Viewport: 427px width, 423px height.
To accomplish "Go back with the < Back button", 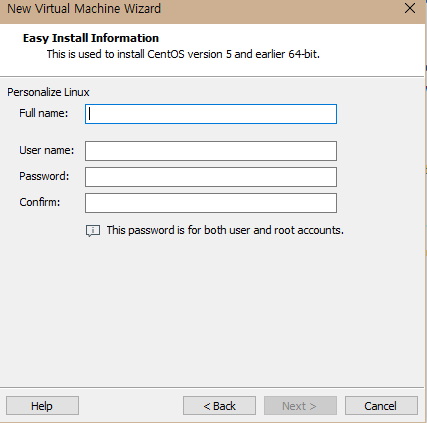I will click(219, 406).
